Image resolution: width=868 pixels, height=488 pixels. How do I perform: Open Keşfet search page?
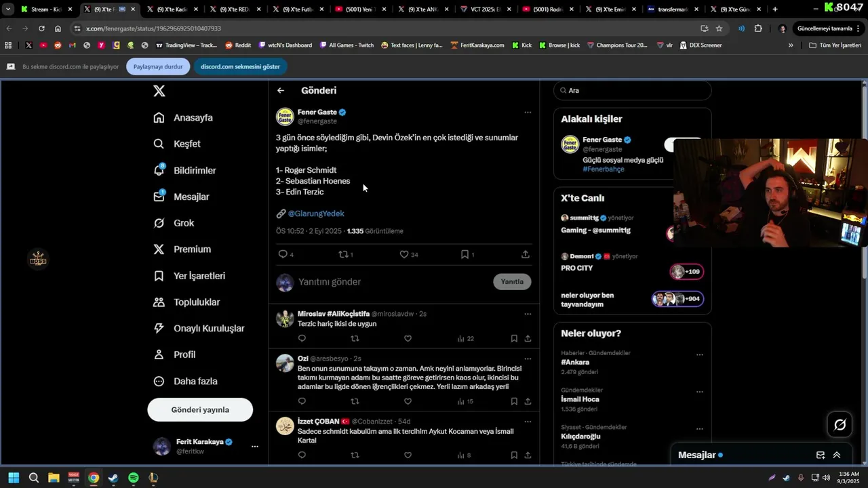(177, 144)
